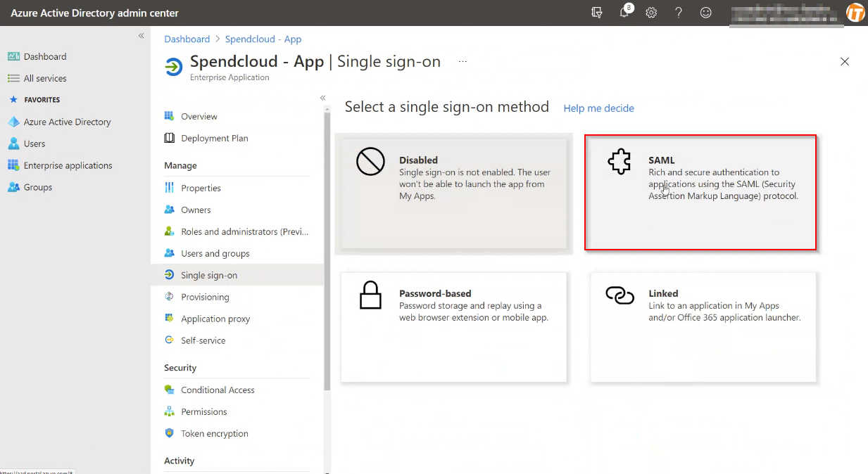Screen dimensions: 868x474
Task: Click the Owners people icon
Action: (169, 210)
